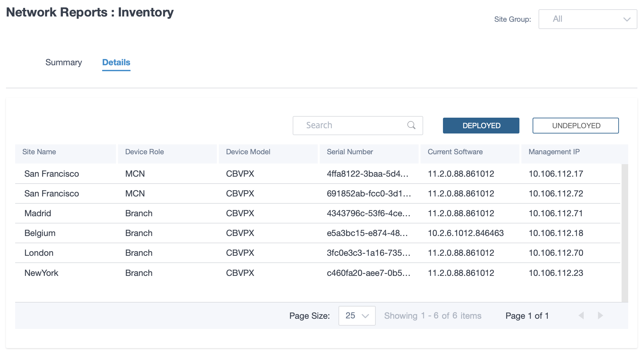Open the Site Group dropdown
The image size is (644, 354).
(588, 19)
